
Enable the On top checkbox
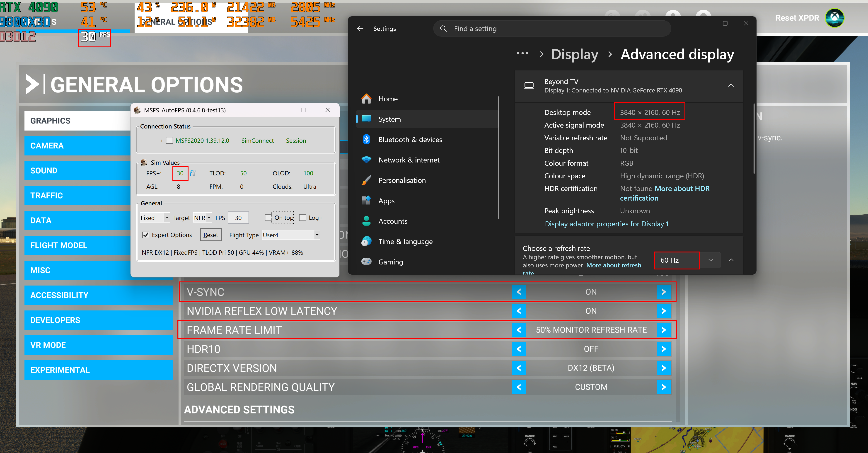[268, 218]
